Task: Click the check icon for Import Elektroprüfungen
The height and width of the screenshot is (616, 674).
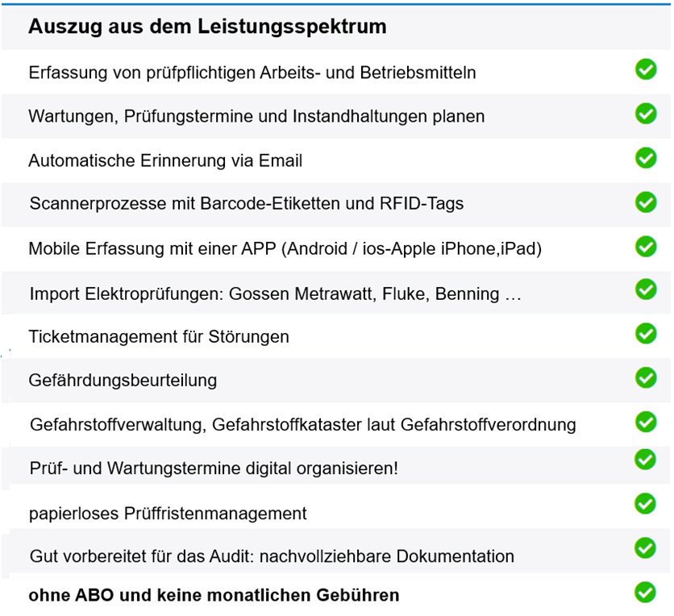Action: (x=646, y=289)
